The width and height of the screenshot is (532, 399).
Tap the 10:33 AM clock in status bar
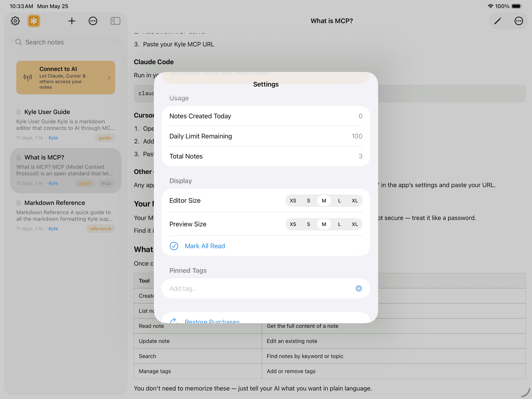coord(21,6)
